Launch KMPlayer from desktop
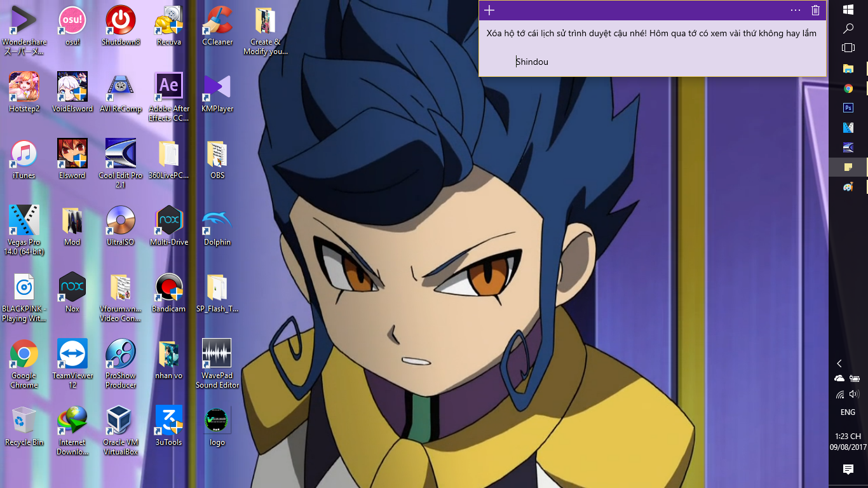 [217, 93]
